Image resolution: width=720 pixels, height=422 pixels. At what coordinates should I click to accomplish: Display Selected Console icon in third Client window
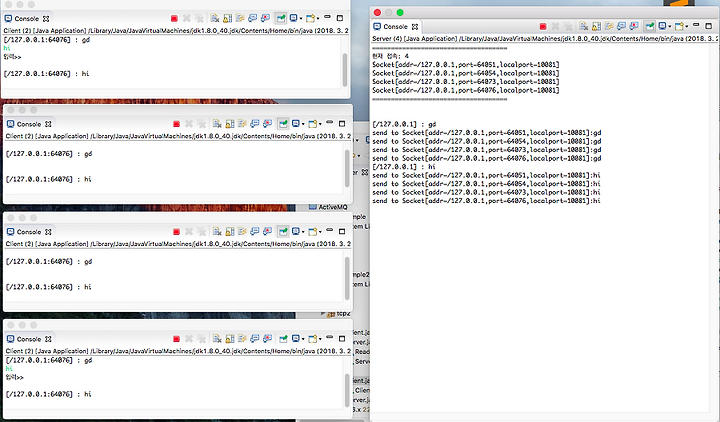coord(296,232)
